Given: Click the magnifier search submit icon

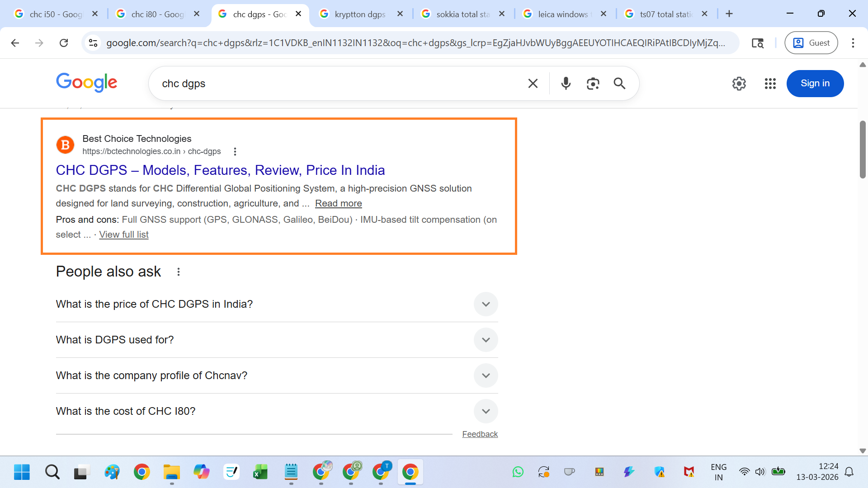Looking at the screenshot, I should 619,84.
